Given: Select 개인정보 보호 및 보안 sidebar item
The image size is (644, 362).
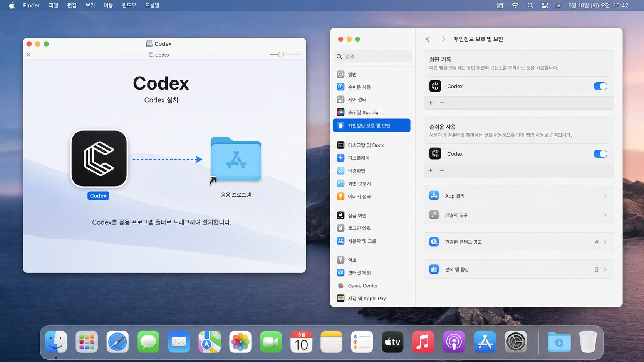Looking at the screenshot, I should point(371,125).
